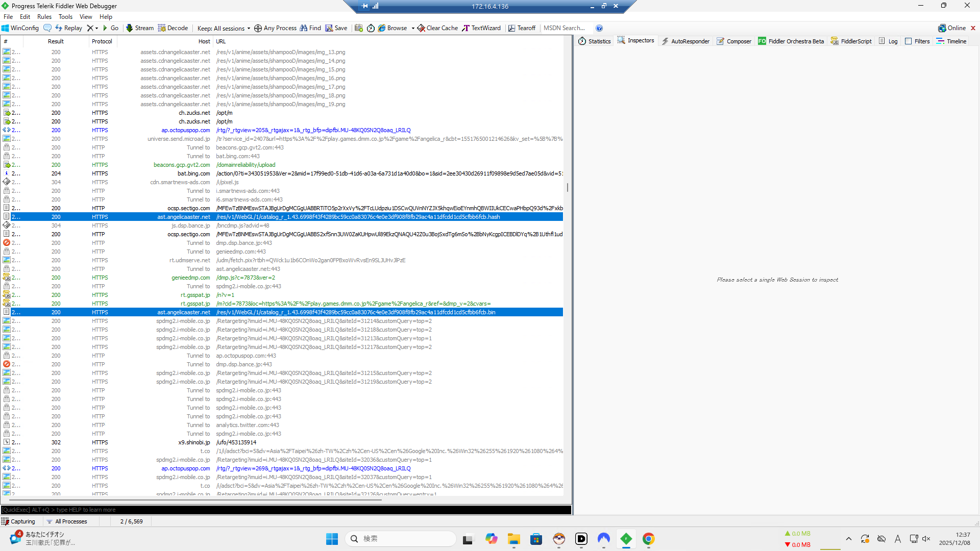Click the All Processes filter in status bar
The width and height of the screenshot is (980, 551).
click(x=67, y=521)
